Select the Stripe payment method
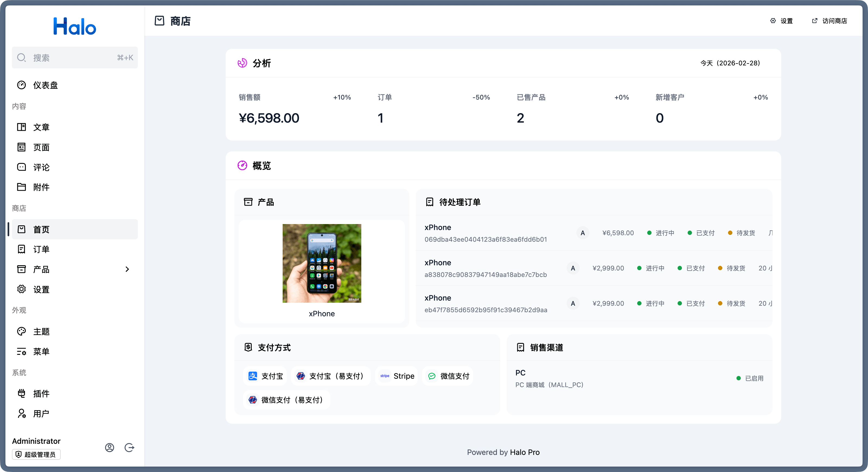 coord(397,376)
